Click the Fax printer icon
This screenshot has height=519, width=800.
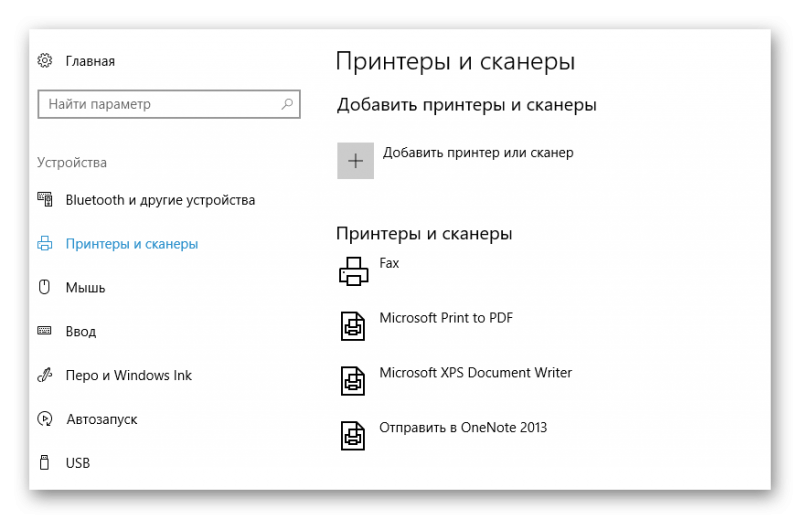coord(354,271)
